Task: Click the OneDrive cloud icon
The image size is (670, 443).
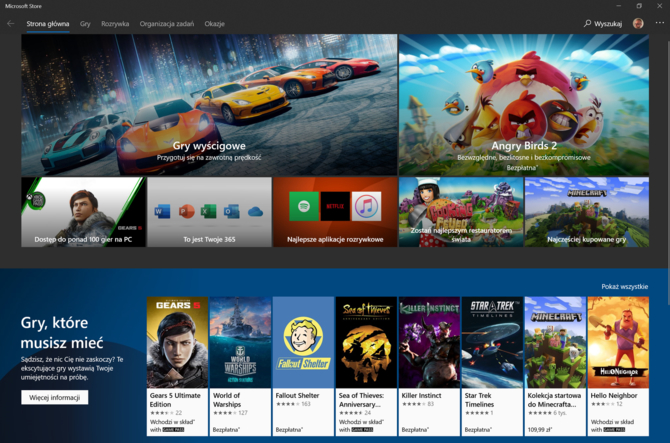Action: click(255, 211)
